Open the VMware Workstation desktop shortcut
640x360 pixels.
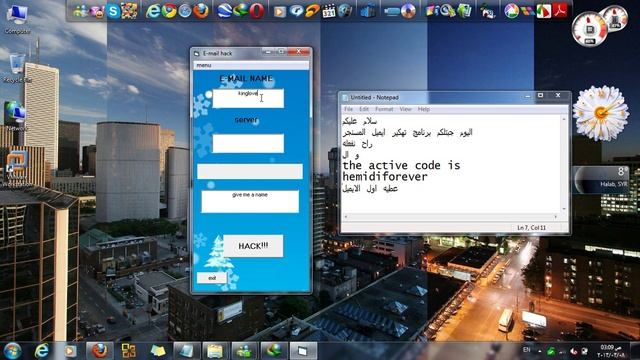16,169
